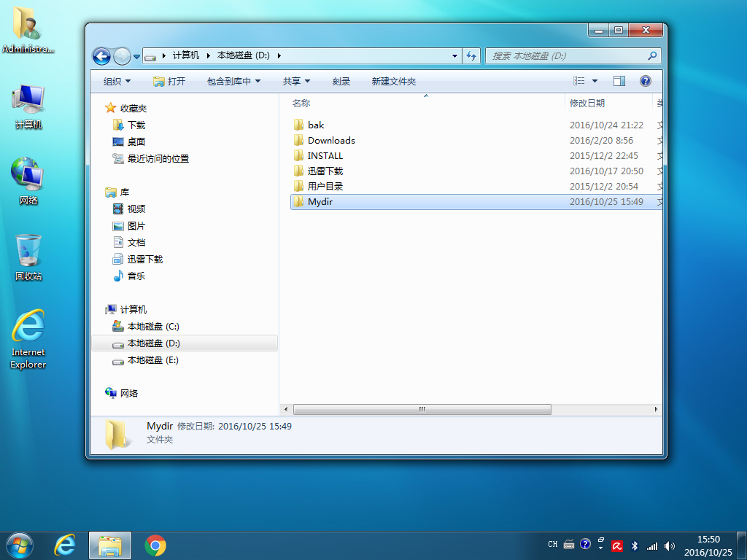The height and width of the screenshot is (560, 747).
Task: Open view options dropdown arrow
Action: tap(595, 81)
